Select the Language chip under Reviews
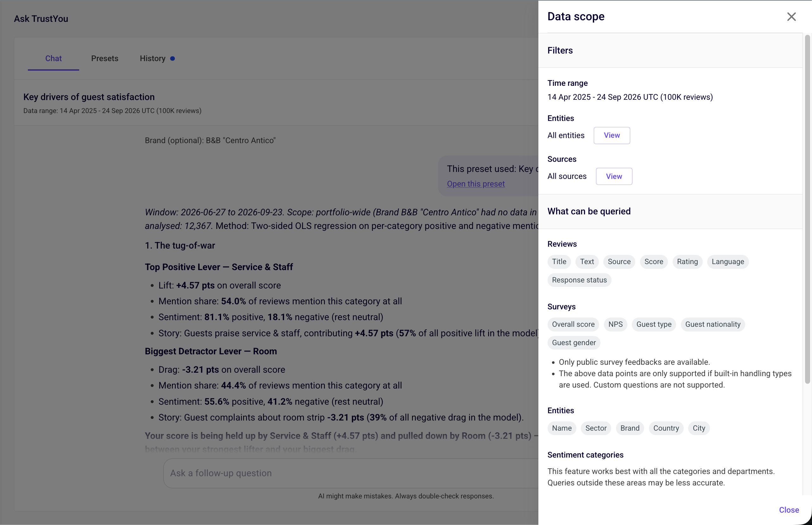The width and height of the screenshot is (812, 525). click(x=727, y=262)
